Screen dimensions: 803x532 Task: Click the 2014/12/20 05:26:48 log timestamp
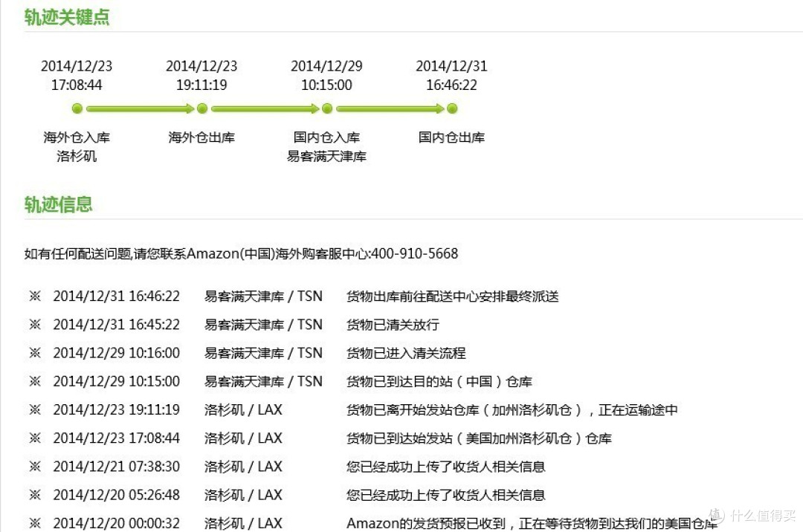coord(116,495)
